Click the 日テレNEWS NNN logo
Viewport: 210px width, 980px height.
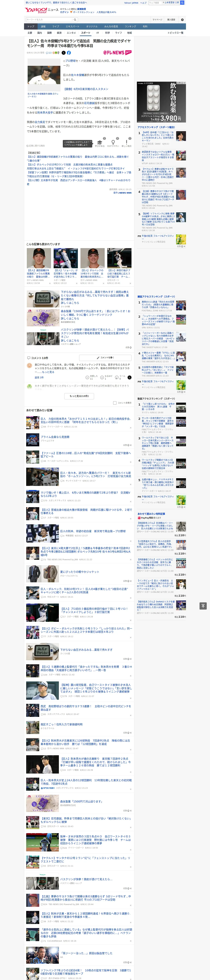[x=117, y=53]
